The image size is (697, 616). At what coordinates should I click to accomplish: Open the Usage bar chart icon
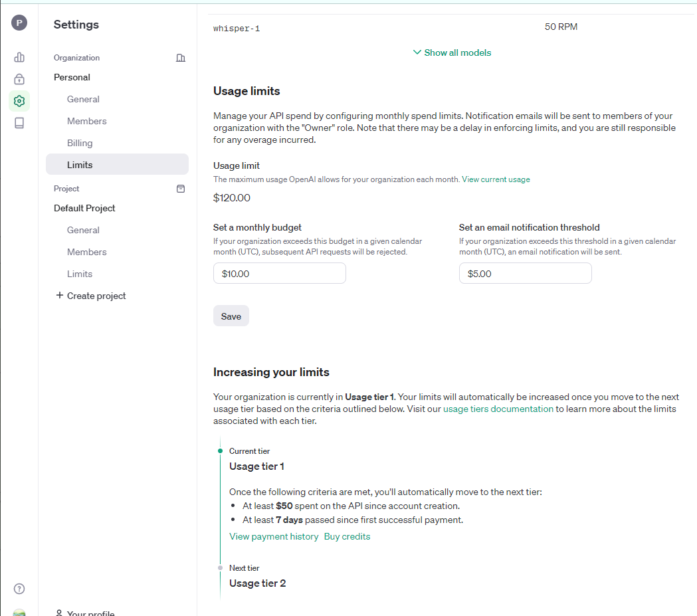pyautogui.click(x=19, y=57)
